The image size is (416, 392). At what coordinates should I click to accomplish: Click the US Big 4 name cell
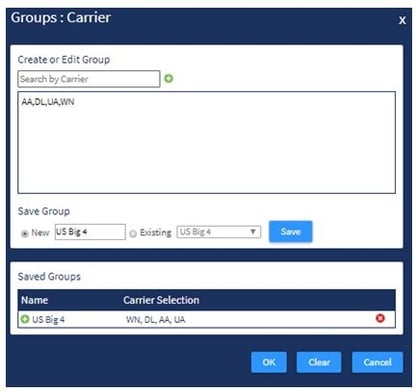(x=48, y=319)
